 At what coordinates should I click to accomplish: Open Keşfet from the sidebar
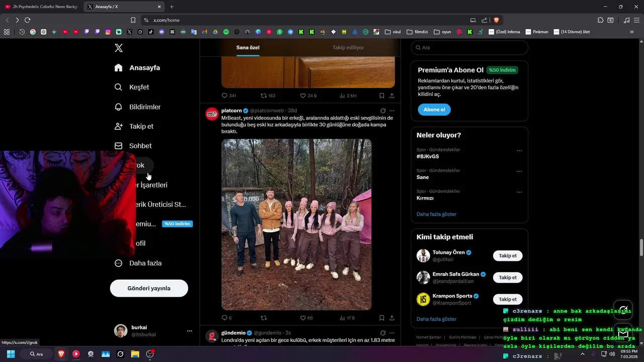click(132, 87)
